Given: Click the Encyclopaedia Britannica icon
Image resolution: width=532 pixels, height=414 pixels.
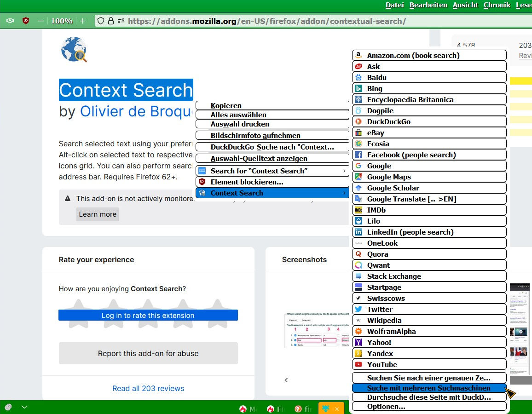Looking at the screenshot, I should [x=359, y=99].
